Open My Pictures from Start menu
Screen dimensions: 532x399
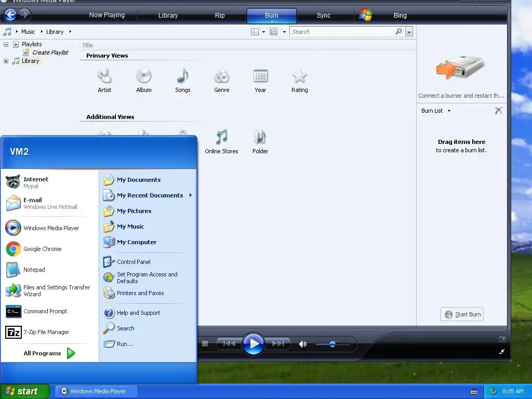[148, 211]
